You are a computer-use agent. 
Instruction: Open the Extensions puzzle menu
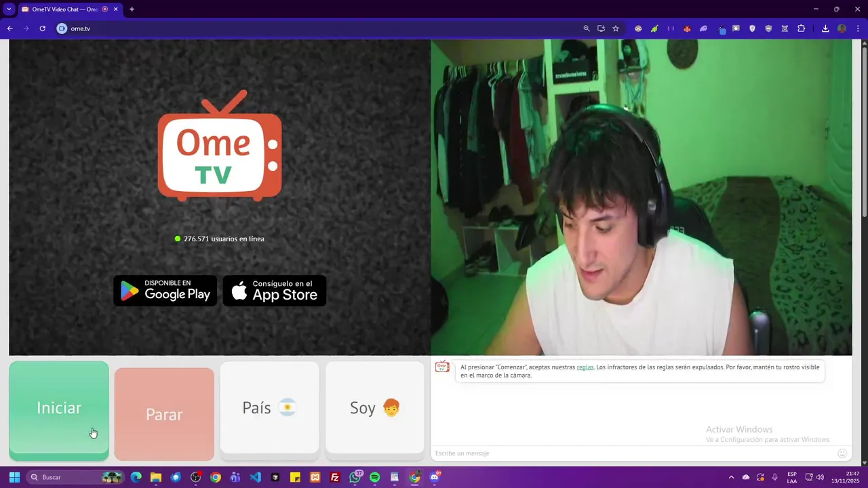(801, 28)
